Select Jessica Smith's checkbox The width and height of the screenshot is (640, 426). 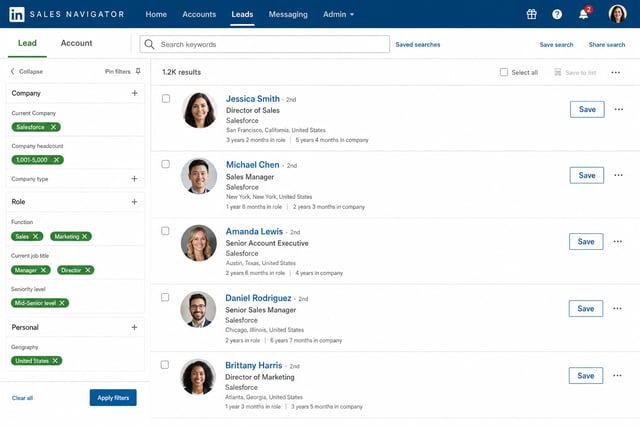pos(166,99)
